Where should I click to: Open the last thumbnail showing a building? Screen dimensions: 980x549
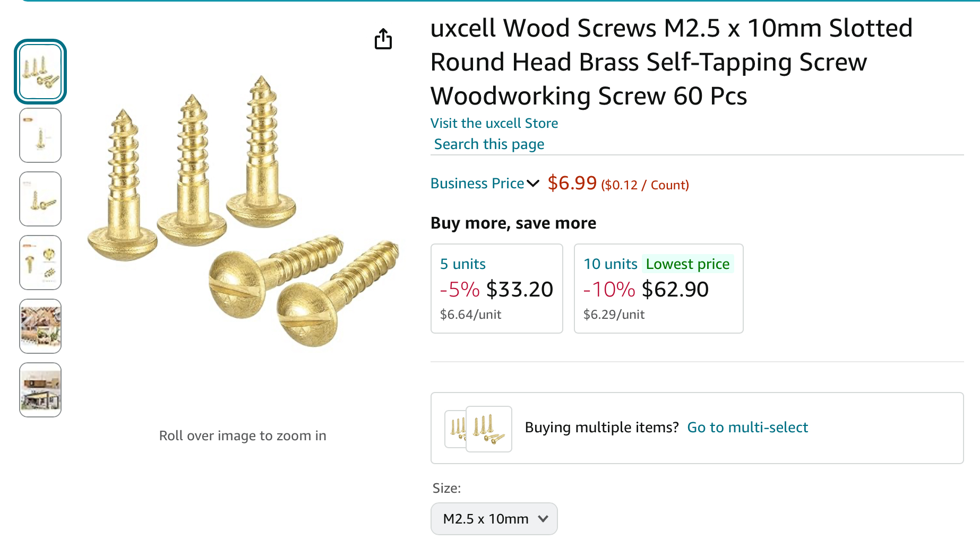pos(40,390)
